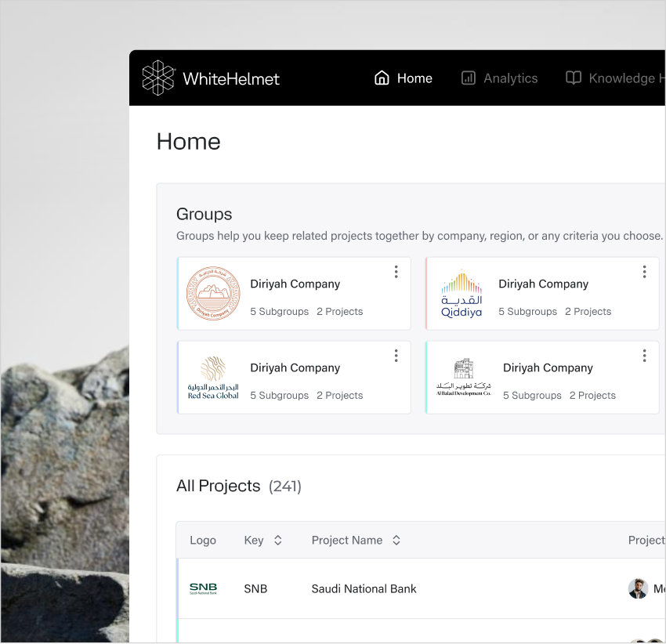Open options menu on circular Diriyah logo card
The width and height of the screenshot is (666, 644).
pos(396,272)
